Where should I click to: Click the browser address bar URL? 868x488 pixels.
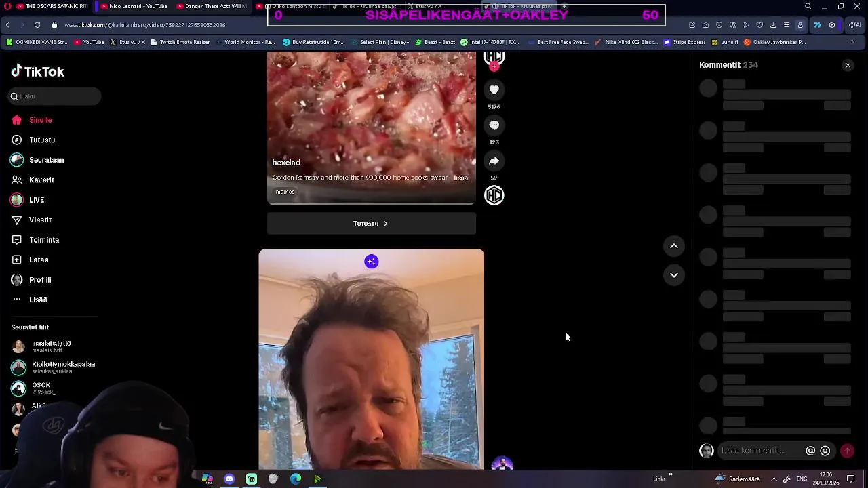pos(145,25)
